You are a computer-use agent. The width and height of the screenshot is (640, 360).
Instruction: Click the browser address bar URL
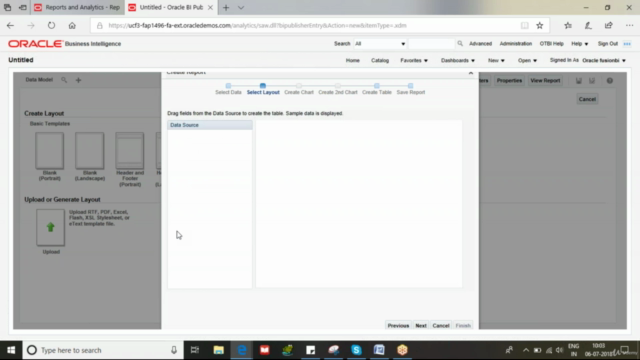pos(257,25)
